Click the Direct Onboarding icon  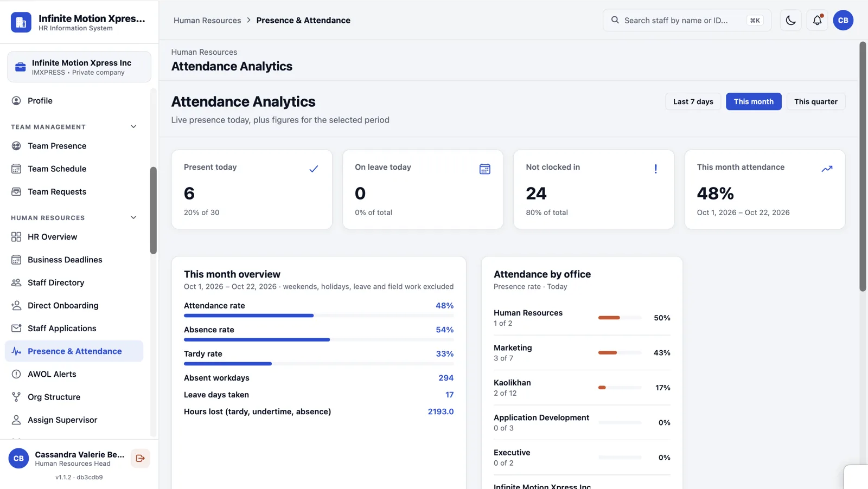click(16, 305)
